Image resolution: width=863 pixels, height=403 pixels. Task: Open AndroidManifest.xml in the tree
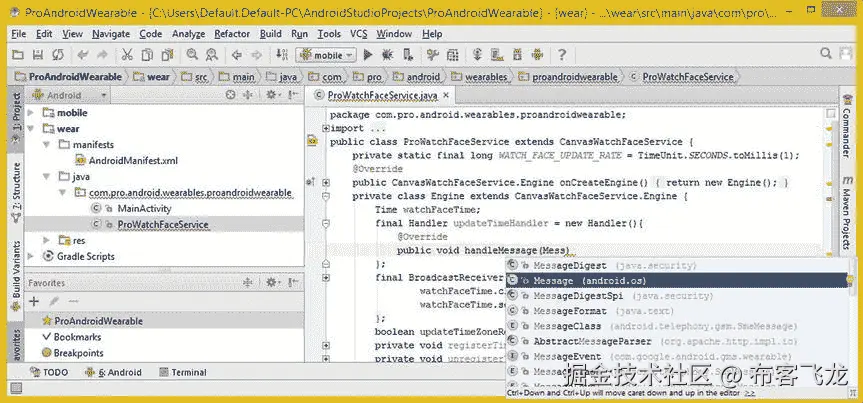click(x=127, y=161)
